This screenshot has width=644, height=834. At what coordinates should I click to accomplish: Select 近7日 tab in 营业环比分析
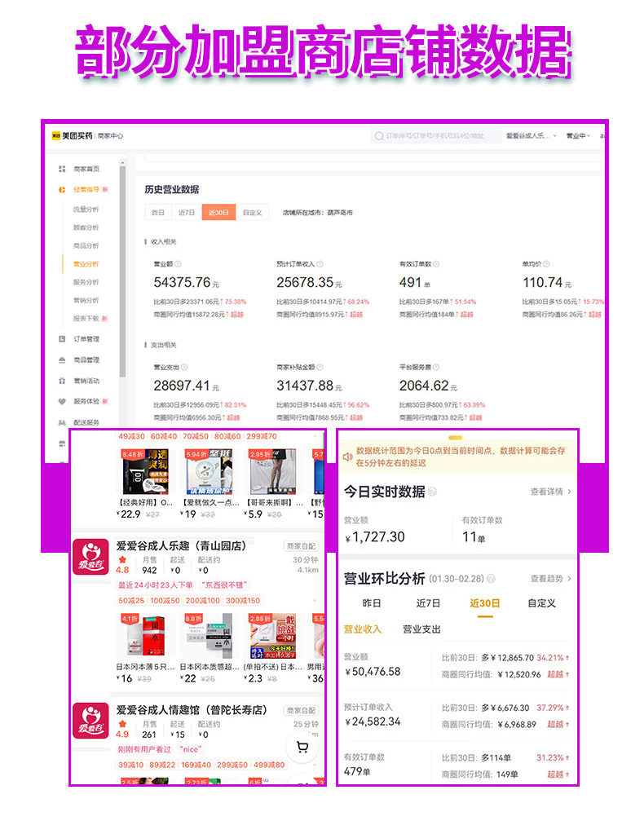click(428, 603)
